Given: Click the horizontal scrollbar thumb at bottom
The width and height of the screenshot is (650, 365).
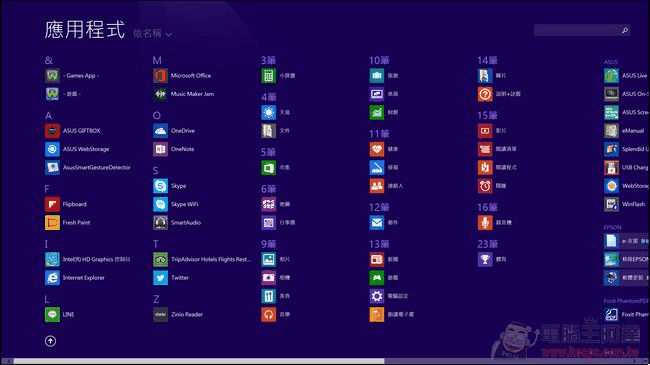Looking at the screenshot, I should tap(199, 361).
